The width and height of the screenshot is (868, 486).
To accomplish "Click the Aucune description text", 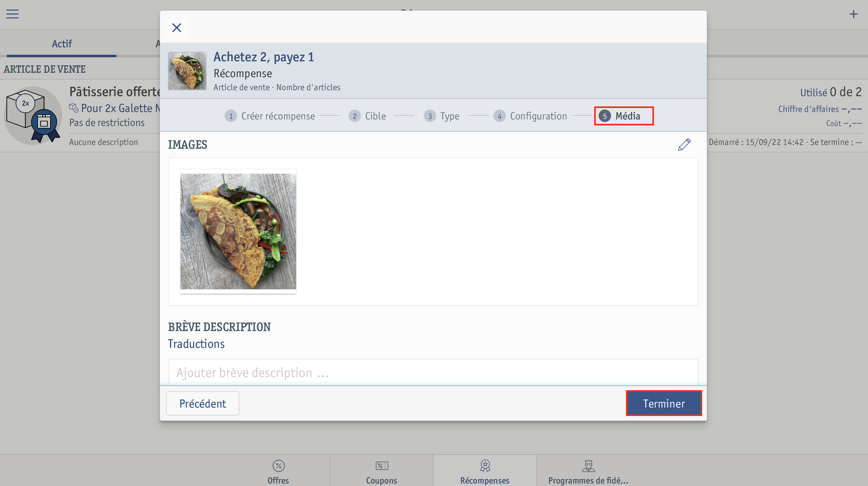I will 104,142.
